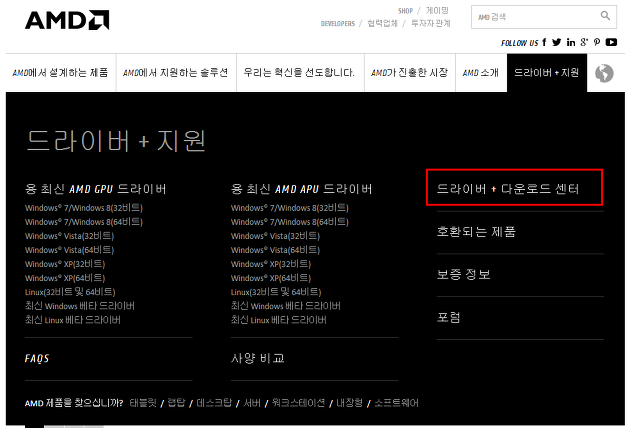628x428 pixels.
Task: Click GPU 최신 Linux 베타 드라이버 link
Action: (x=72, y=320)
